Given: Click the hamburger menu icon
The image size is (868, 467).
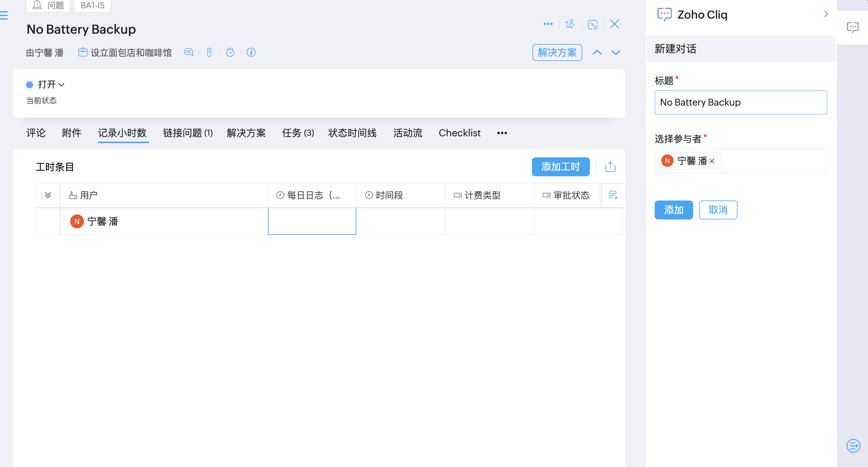Looking at the screenshot, I should click(4, 15).
